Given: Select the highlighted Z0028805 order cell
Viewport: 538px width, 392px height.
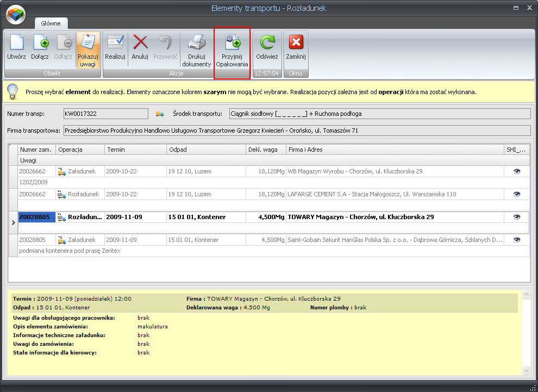Looking at the screenshot, I should click(x=37, y=217).
